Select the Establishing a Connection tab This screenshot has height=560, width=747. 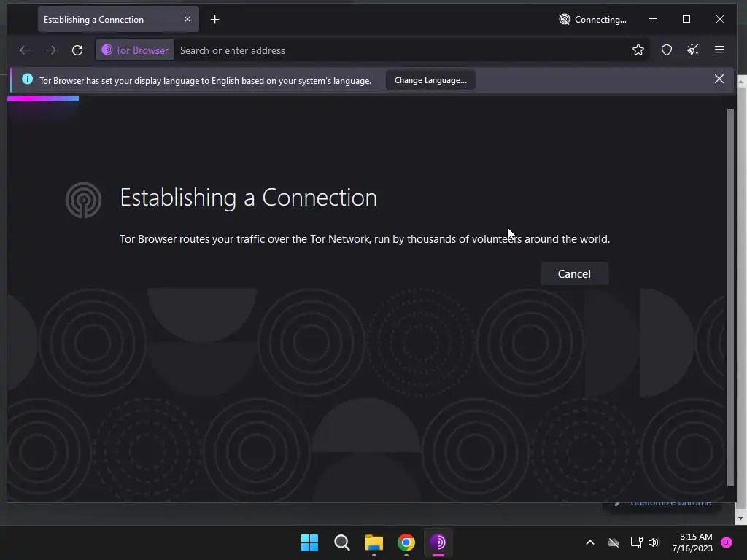tap(118, 19)
